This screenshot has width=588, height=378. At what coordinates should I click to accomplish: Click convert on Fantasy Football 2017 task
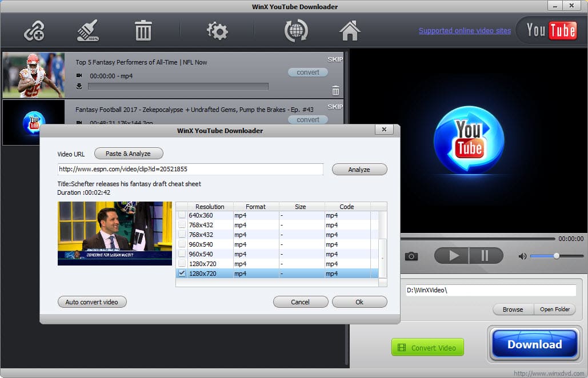click(x=308, y=119)
